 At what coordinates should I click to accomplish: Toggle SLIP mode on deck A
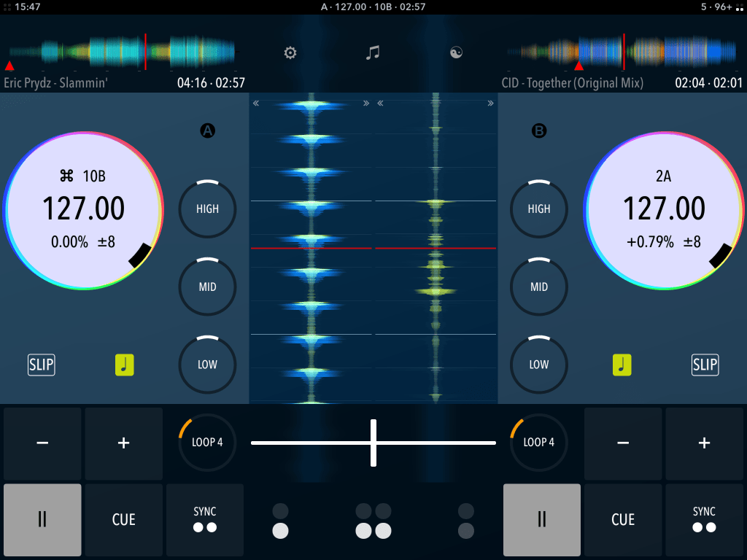[41, 365]
